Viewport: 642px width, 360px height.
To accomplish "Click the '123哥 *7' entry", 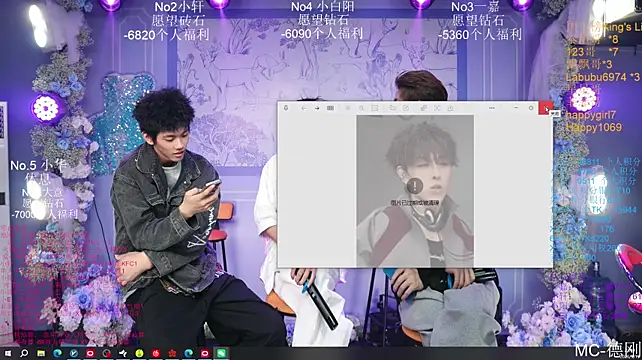I will (x=592, y=52).
